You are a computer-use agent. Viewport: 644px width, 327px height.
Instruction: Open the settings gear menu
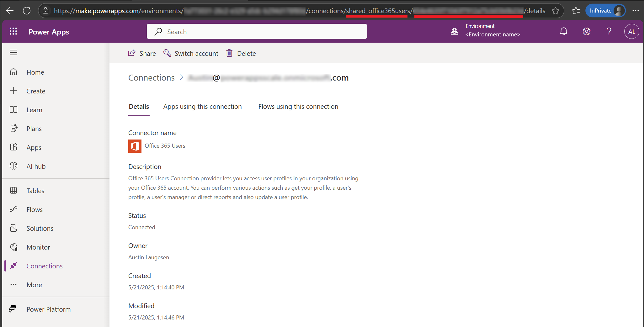tap(586, 31)
